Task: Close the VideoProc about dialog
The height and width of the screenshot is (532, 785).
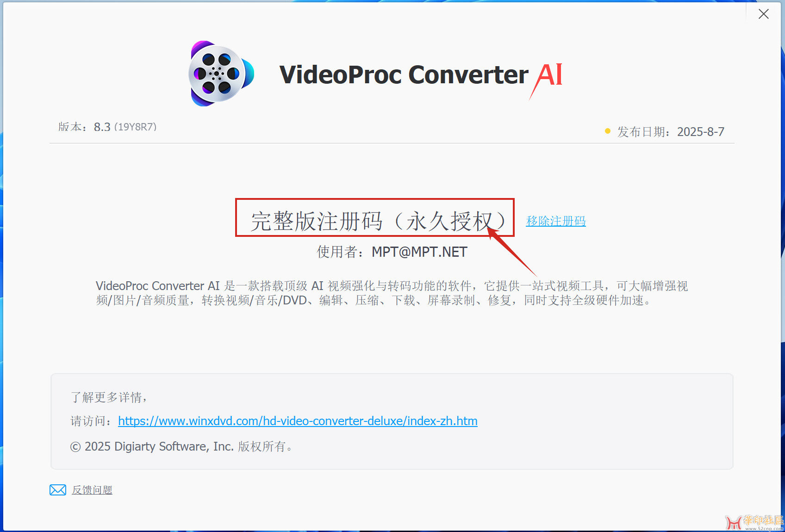Action: [764, 14]
